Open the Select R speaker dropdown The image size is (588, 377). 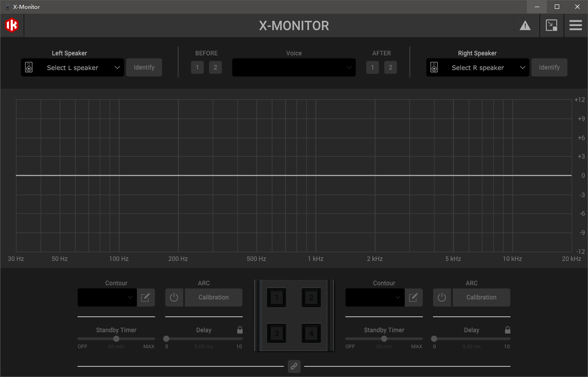[x=478, y=68]
